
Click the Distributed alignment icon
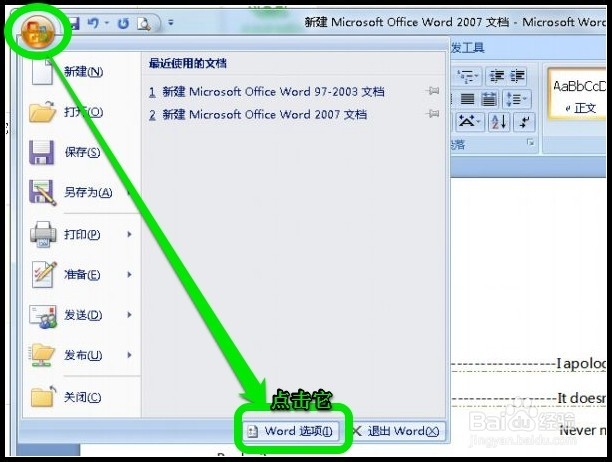click(488, 99)
